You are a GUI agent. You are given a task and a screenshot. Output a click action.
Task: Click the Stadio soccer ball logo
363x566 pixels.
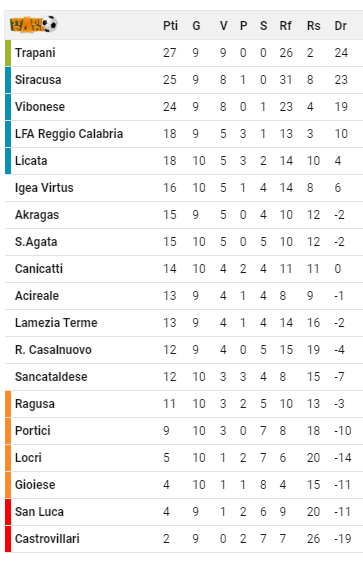tap(33, 25)
